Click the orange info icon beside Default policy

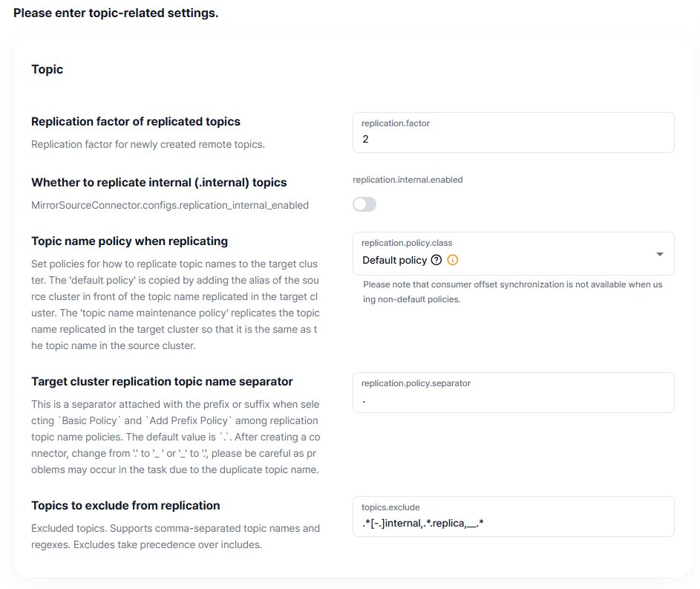[453, 260]
